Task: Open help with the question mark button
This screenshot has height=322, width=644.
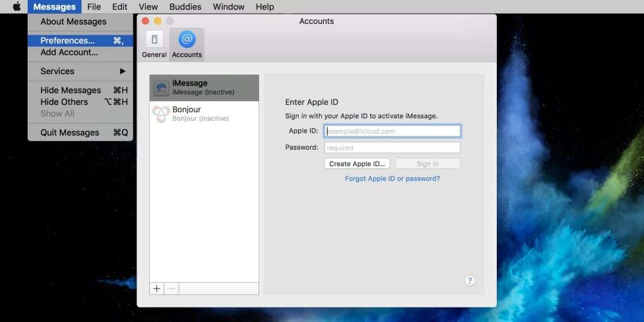Action: point(470,280)
